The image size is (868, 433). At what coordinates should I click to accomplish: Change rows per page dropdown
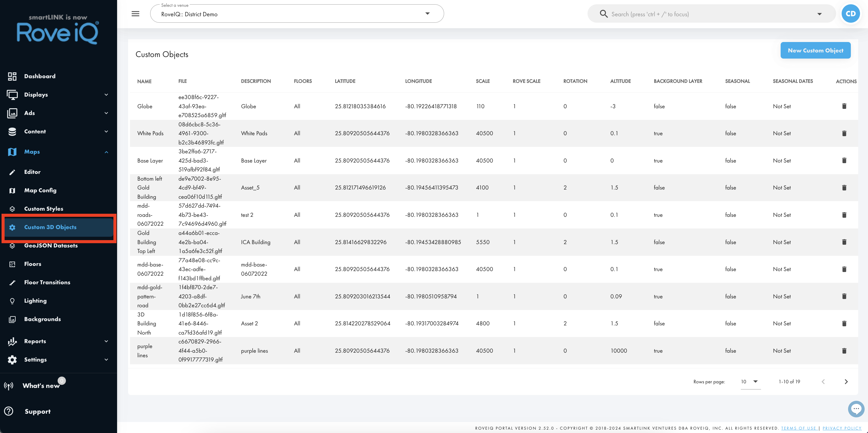pyautogui.click(x=750, y=381)
